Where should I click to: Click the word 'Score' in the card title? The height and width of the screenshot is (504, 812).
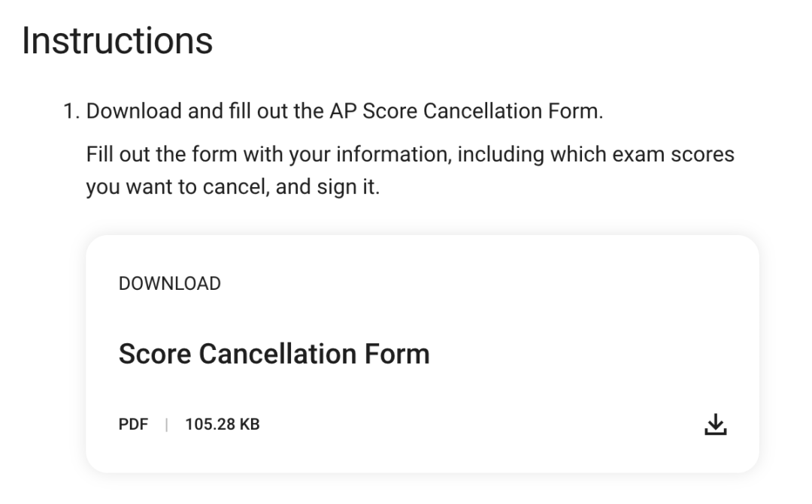(155, 354)
